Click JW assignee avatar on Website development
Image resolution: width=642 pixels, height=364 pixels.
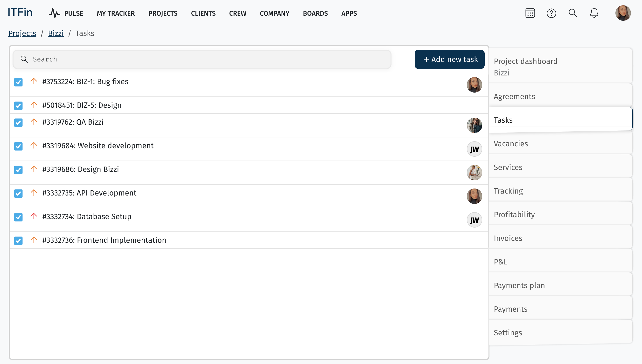pos(474,149)
